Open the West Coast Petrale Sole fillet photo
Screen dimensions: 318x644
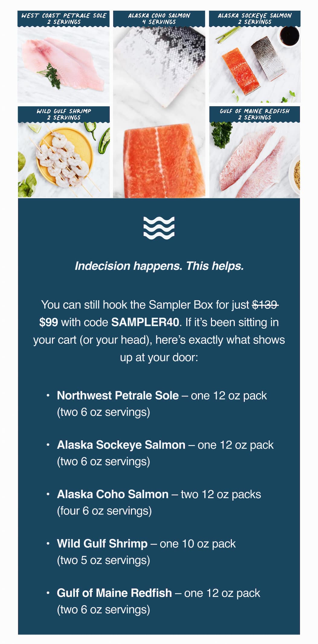point(64,65)
